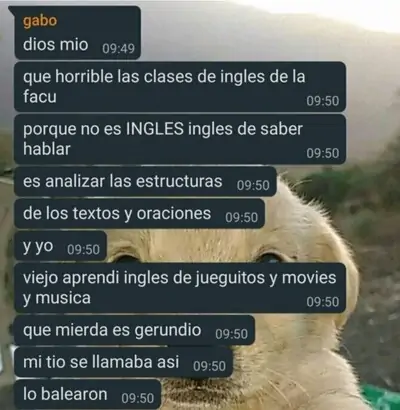The width and height of the screenshot is (400, 410).
Task: Select the short 'y yo' message
Action: 60,246
